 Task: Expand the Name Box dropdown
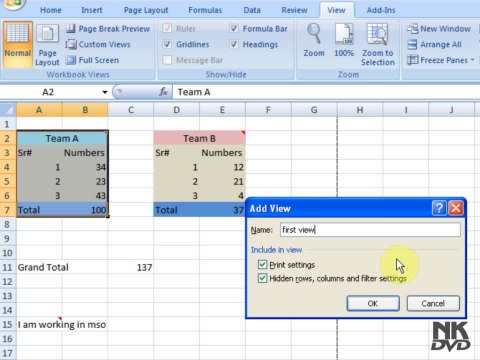(x=105, y=92)
